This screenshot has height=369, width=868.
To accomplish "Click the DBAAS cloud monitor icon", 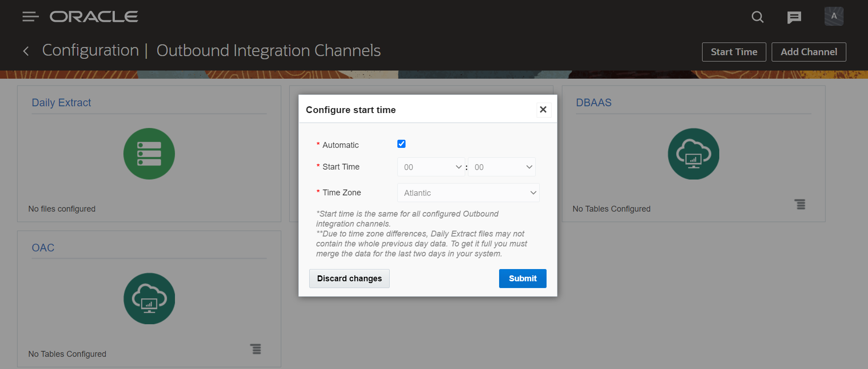I will (693, 154).
